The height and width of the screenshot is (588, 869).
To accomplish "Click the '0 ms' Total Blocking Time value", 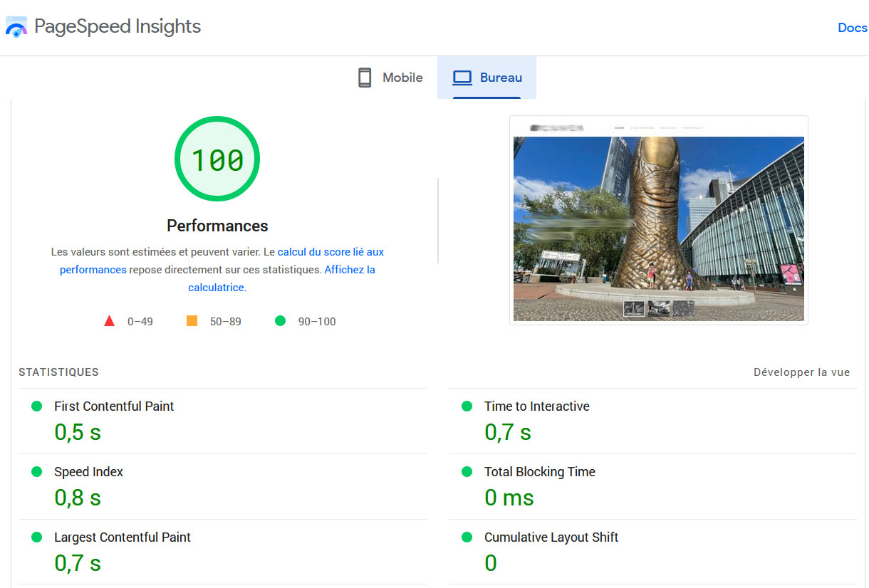I will click(509, 498).
